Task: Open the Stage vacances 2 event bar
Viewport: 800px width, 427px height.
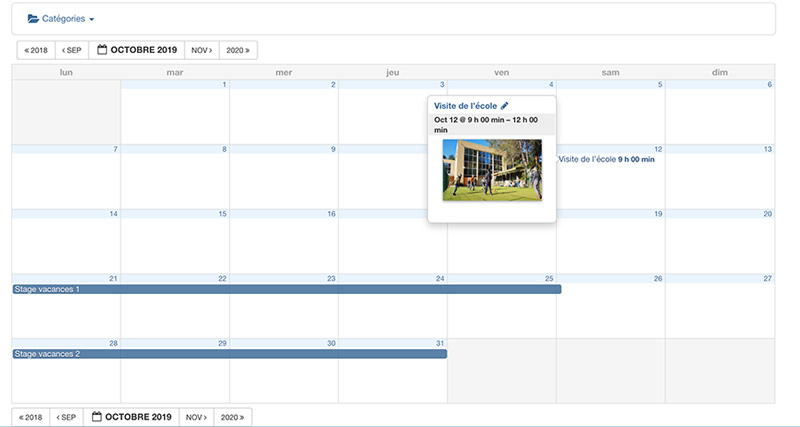Action: pos(230,354)
